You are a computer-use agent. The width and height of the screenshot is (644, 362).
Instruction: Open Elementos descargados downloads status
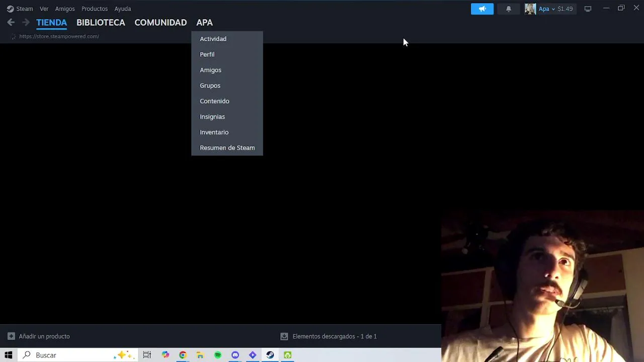[335, 336]
